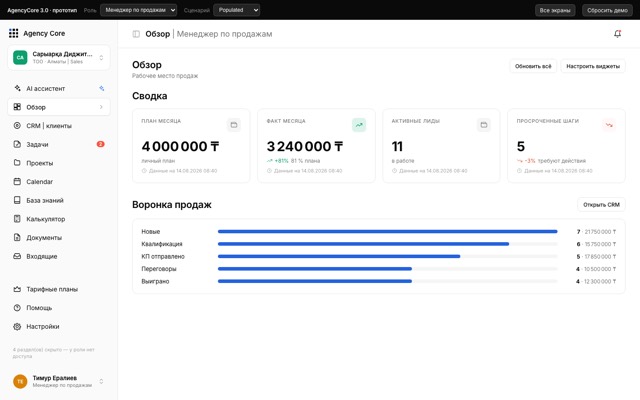
Task: Click the green CA organization avatar
Action: tap(20, 57)
